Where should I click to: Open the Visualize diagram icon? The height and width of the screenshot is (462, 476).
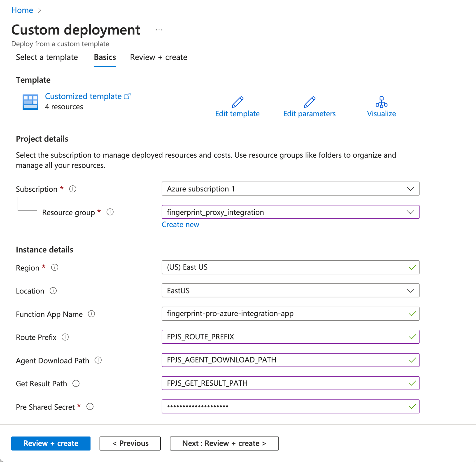coord(381,102)
